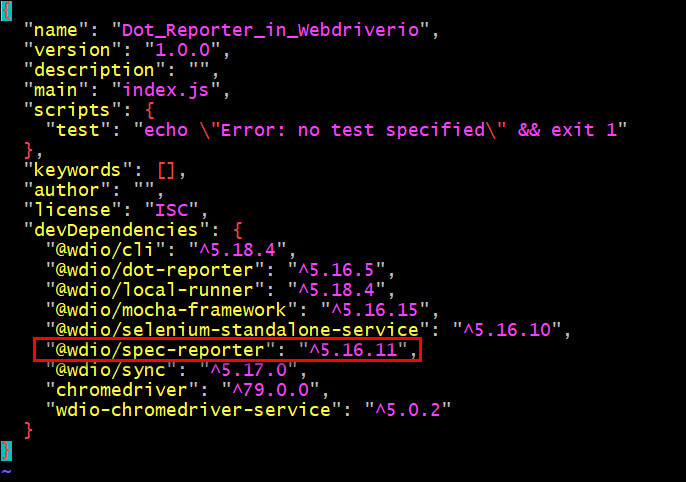
Task: Click the "author" key
Action: 67,190
